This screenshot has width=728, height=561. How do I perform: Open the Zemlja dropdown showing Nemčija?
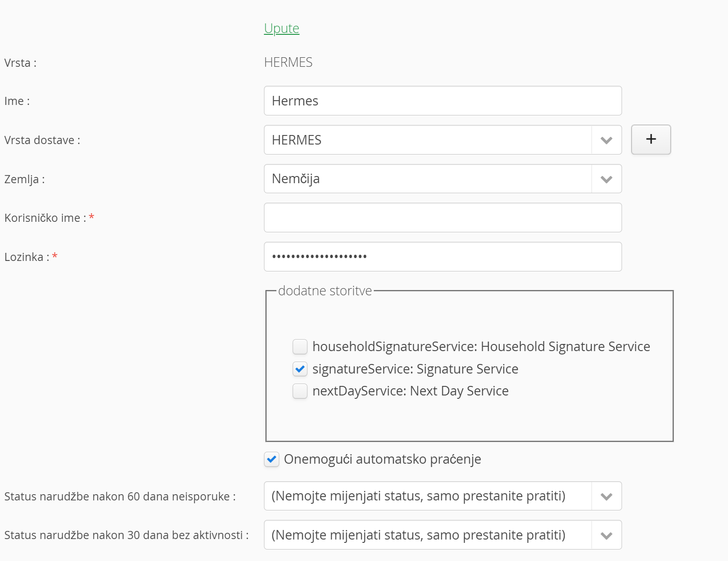coord(443,179)
